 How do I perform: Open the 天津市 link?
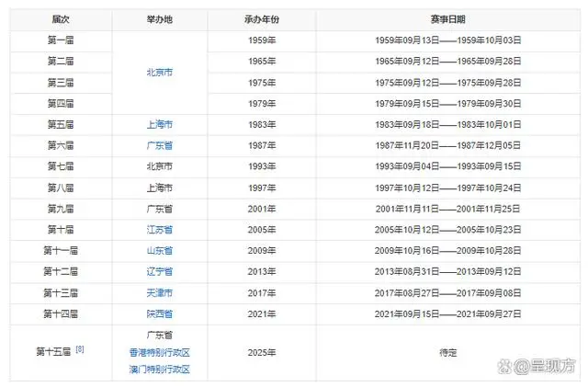tap(160, 292)
